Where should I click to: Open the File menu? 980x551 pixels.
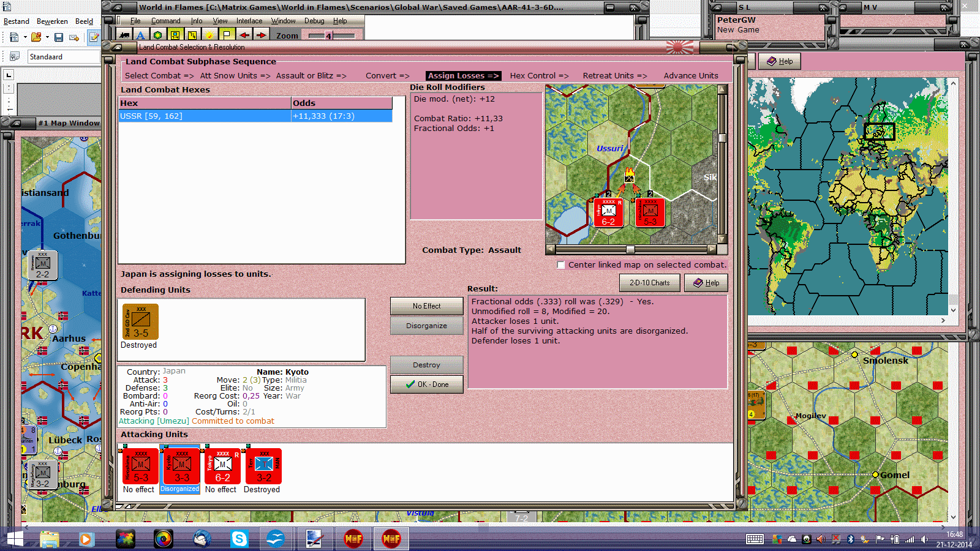pos(135,21)
